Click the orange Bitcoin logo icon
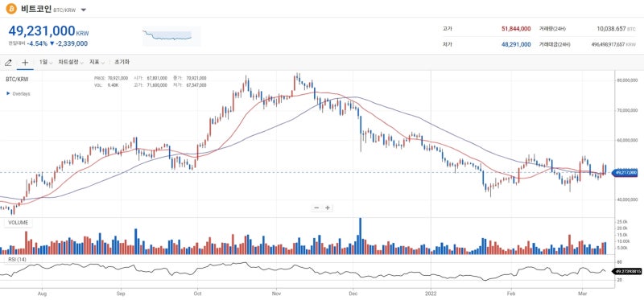The width and height of the screenshot is (644, 300). pyautogui.click(x=11, y=9)
